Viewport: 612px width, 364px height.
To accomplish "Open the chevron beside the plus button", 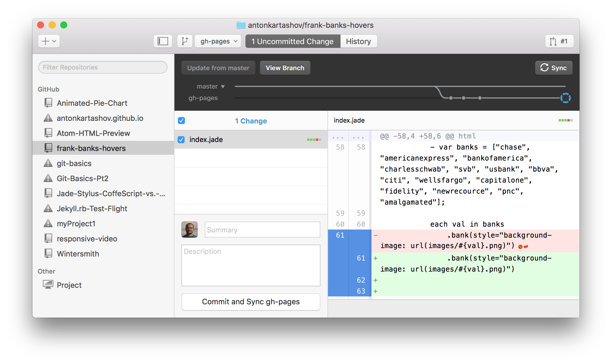I will click(54, 41).
